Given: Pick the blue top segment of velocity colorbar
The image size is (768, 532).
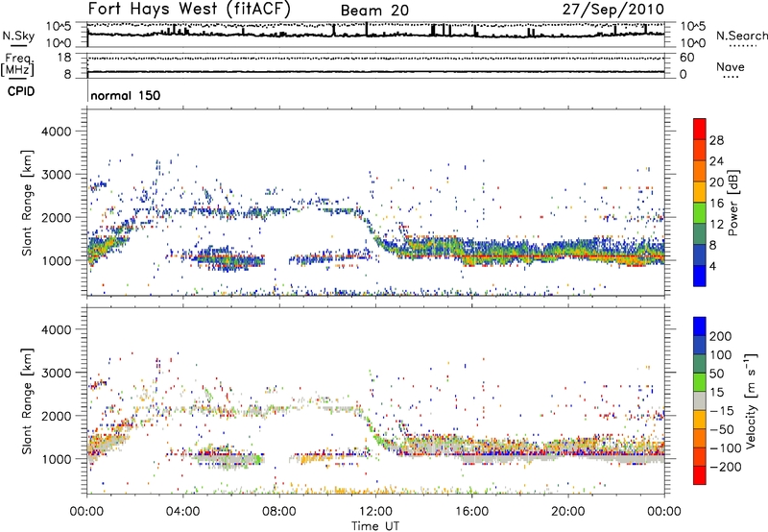Looking at the screenshot, I should [x=700, y=326].
